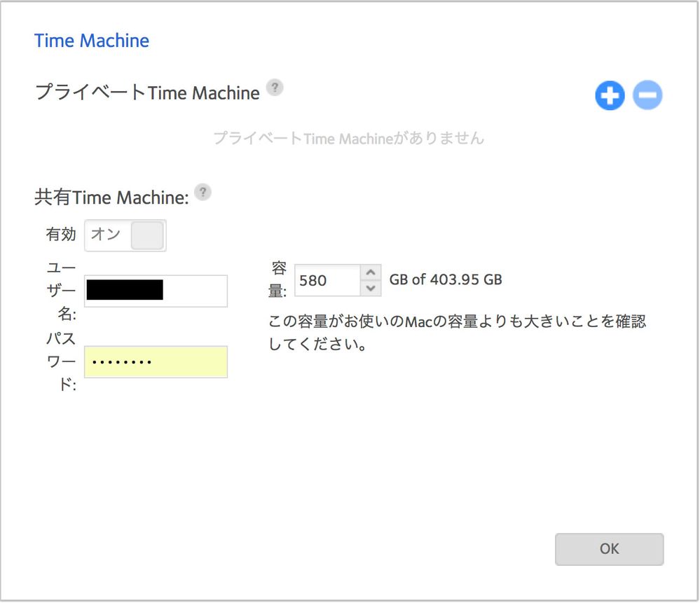This screenshot has height=603, width=700.
Task: Click the 容量 field showing 580
Action: [x=327, y=280]
